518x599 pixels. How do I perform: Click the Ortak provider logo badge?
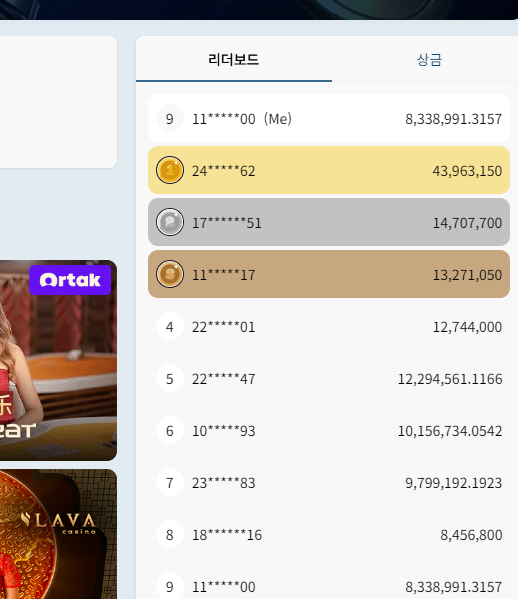70,280
